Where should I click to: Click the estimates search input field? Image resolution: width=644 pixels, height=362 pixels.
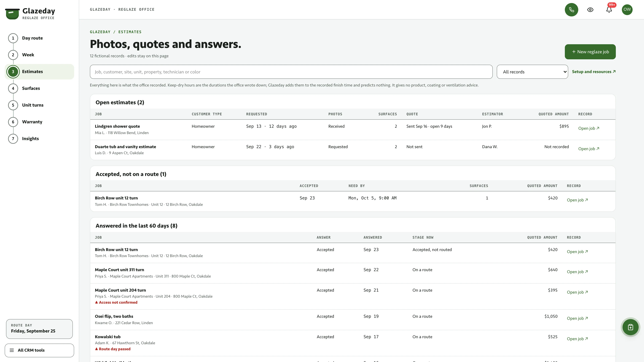tap(291, 72)
